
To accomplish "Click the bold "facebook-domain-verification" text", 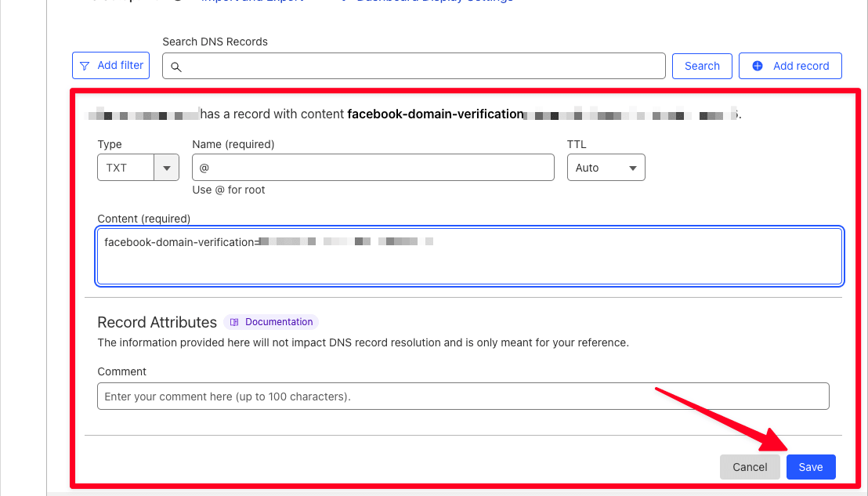I will pos(436,114).
